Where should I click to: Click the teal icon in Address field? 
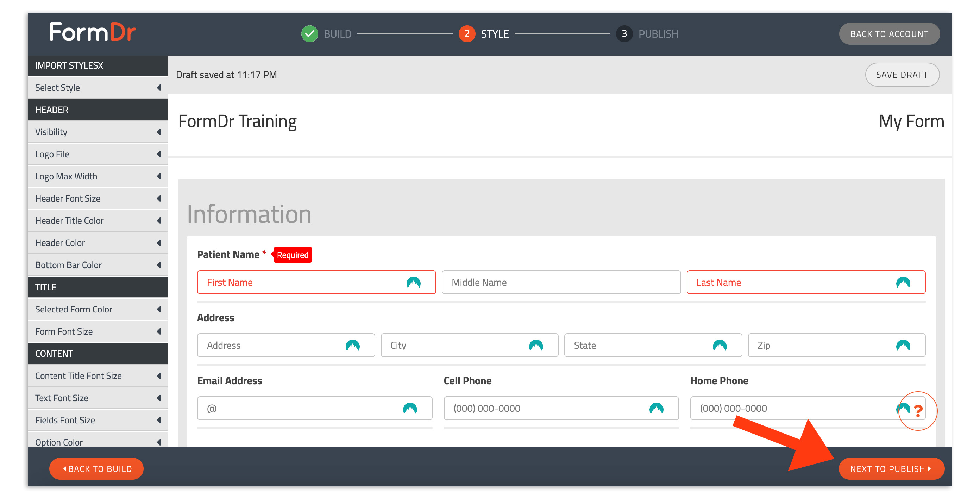tap(352, 345)
